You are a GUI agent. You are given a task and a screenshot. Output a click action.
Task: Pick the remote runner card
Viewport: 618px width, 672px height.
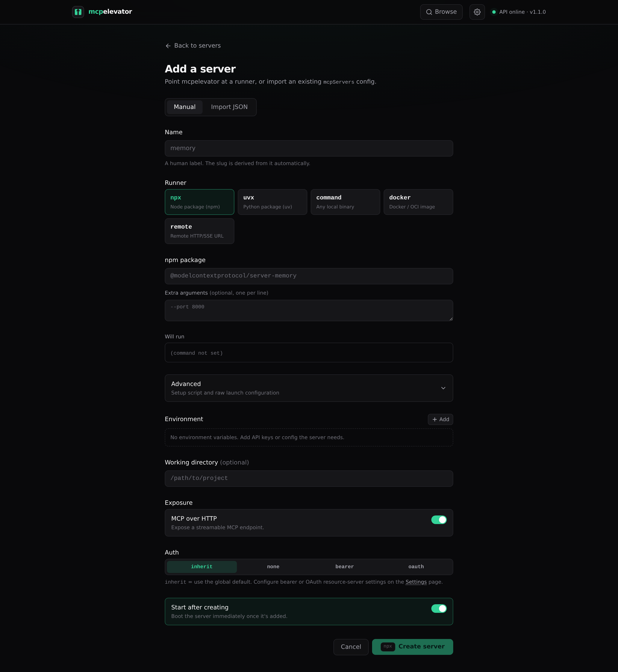[199, 231]
